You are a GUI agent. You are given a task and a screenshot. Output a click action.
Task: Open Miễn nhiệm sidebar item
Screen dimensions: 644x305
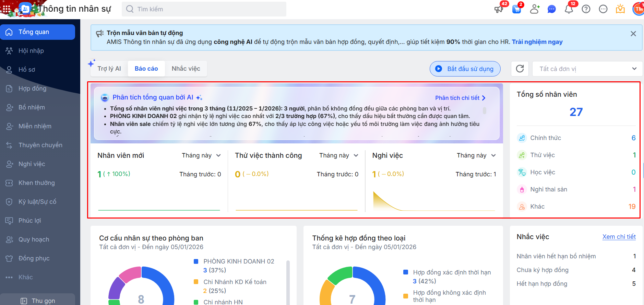tap(38, 126)
